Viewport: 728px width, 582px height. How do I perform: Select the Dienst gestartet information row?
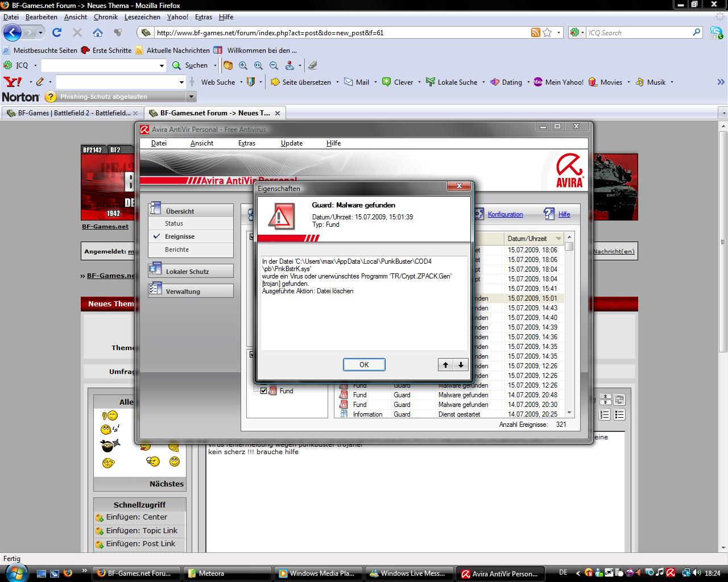click(449, 414)
